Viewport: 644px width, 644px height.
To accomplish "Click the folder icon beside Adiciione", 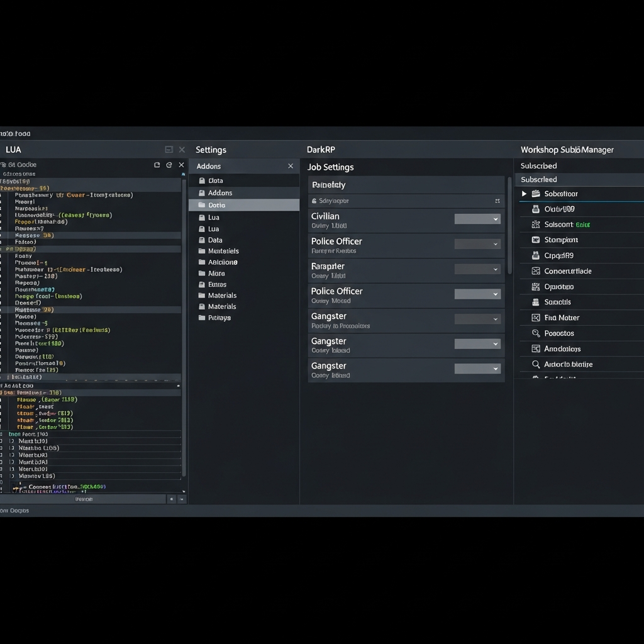I will 202,262.
